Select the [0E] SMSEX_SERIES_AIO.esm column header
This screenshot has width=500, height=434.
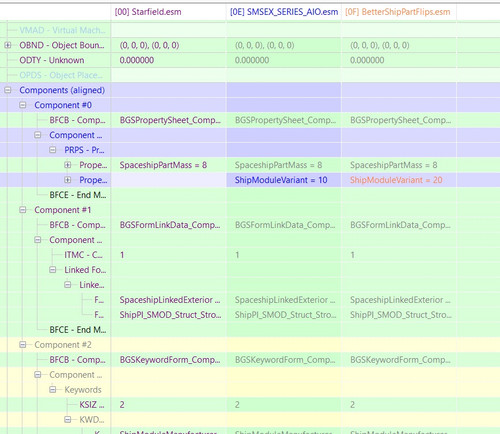[284, 12]
